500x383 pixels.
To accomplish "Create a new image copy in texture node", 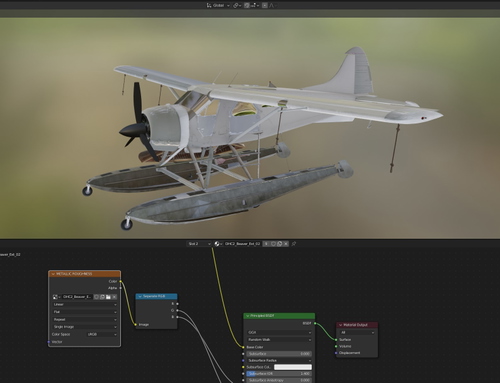I will pyautogui.click(x=102, y=297).
